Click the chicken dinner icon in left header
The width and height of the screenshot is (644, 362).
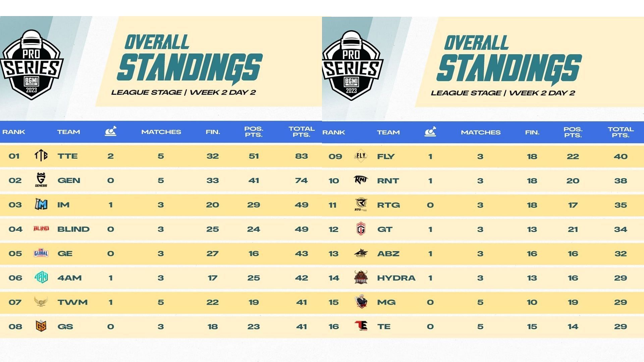point(110,131)
